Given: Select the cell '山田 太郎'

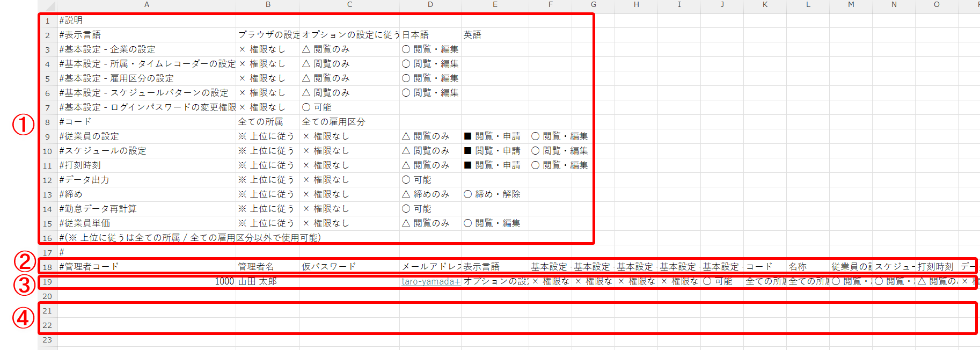Looking at the screenshot, I should pos(268,281).
